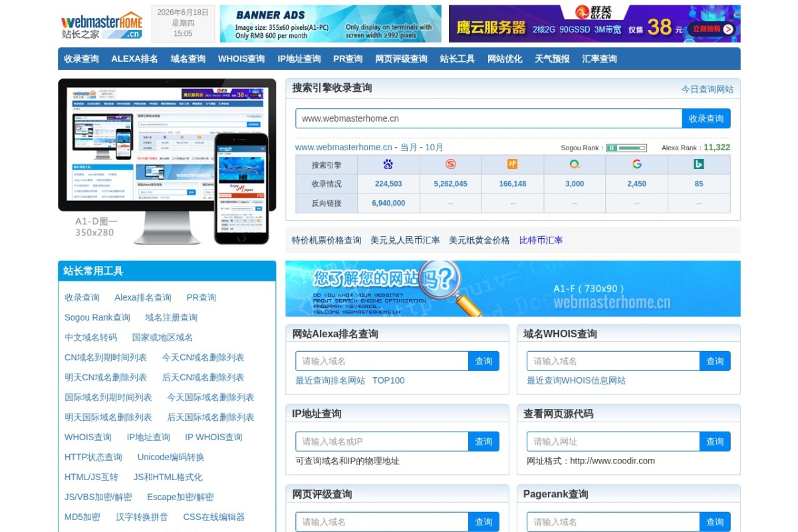Screen dimensions: 798x532
Task: Open the IP地址查询 navigation menu item
Action: [299, 59]
